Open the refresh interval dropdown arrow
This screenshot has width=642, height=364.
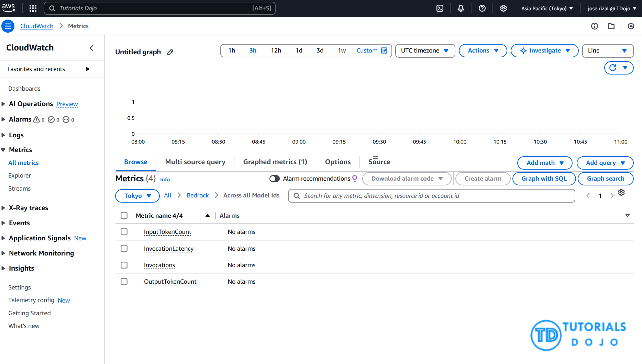pos(626,68)
